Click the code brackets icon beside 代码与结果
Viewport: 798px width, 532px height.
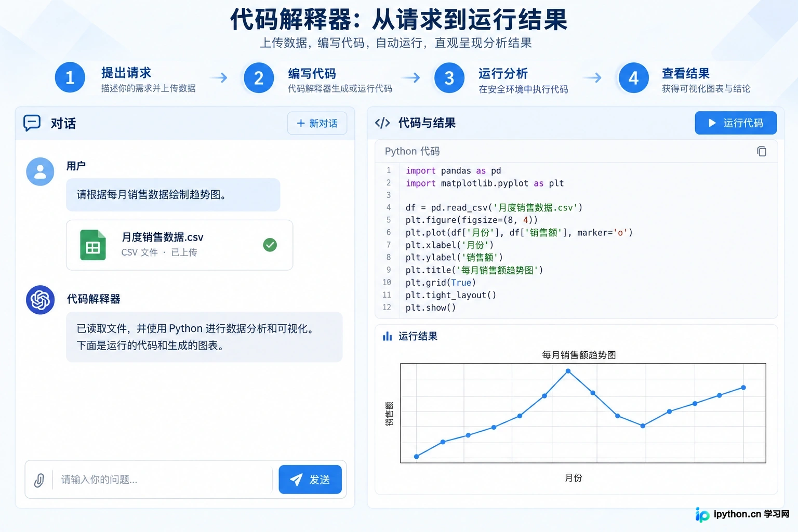coord(382,123)
